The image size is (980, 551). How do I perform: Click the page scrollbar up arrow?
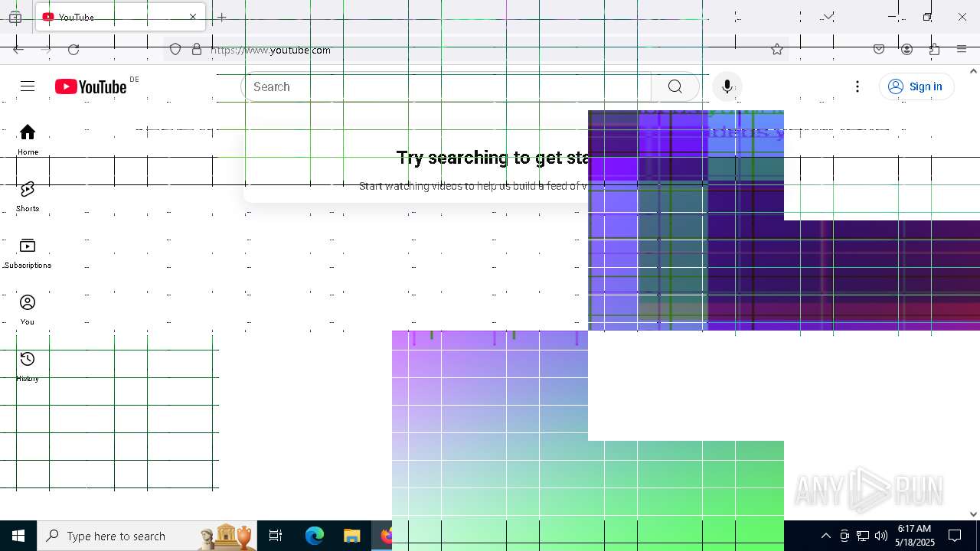(x=974, y=71)
